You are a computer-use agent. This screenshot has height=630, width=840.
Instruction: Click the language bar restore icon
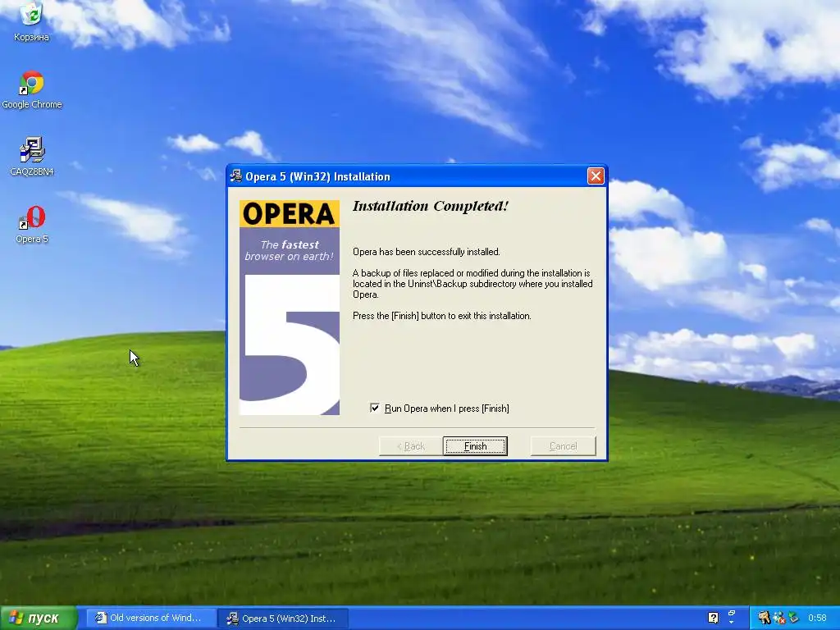point(732,613)
